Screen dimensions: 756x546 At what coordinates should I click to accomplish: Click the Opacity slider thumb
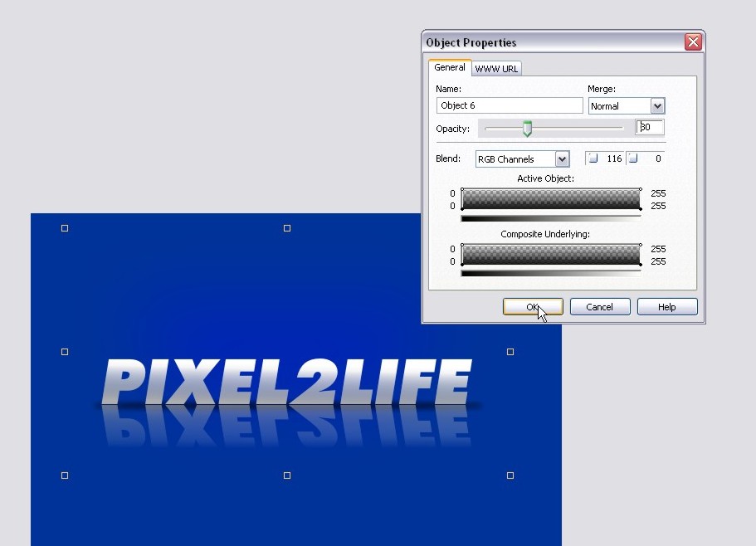pos(528,129)
